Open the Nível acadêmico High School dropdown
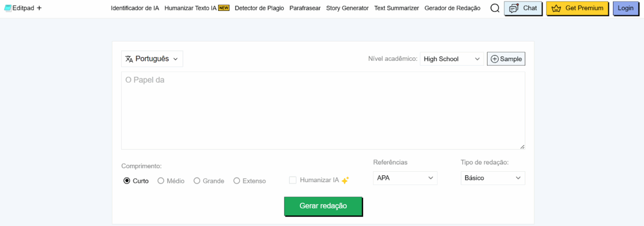 451,59
